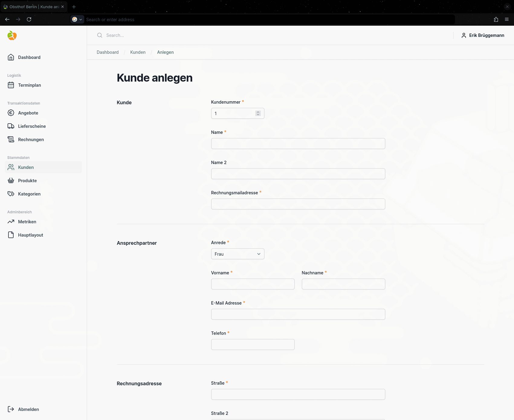Open Terminplan using the calendar icon
Image resolution: width=514 pixels, height=420 pixels.
click(x=11, y=85)
